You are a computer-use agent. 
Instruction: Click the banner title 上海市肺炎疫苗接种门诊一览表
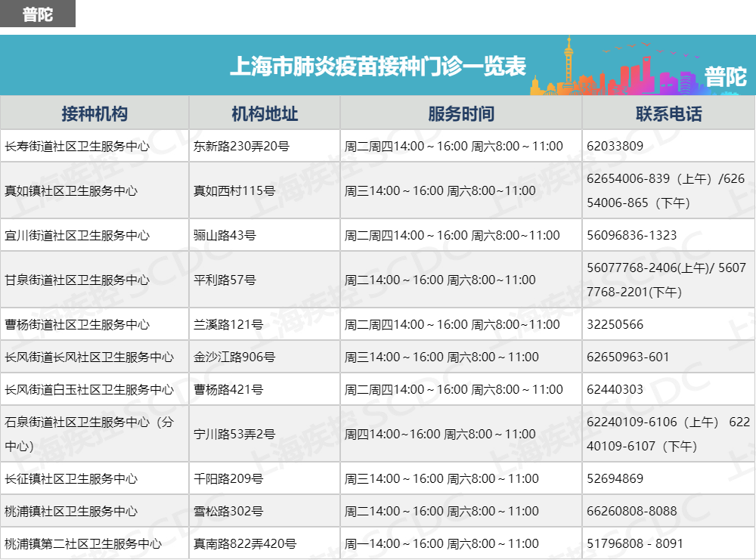click(x=377, y=66)
